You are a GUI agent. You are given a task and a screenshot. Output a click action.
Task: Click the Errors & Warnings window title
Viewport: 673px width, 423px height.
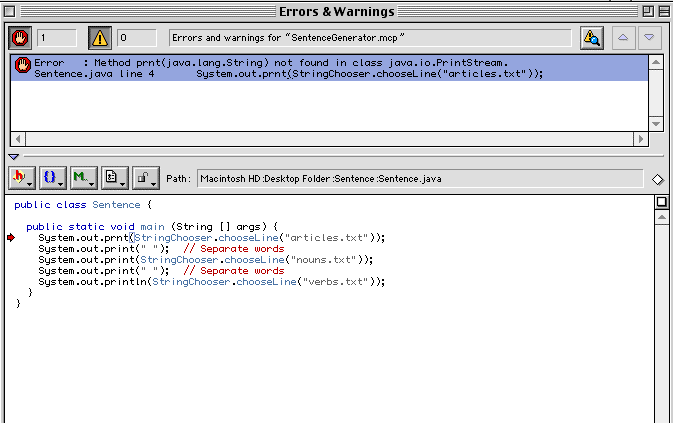tap(336, 12)
